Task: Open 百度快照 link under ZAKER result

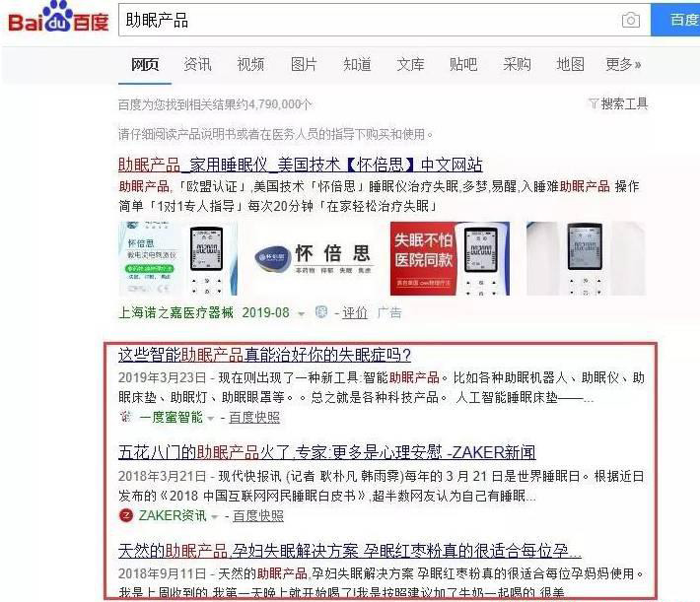Action: (x=258, y=516)
